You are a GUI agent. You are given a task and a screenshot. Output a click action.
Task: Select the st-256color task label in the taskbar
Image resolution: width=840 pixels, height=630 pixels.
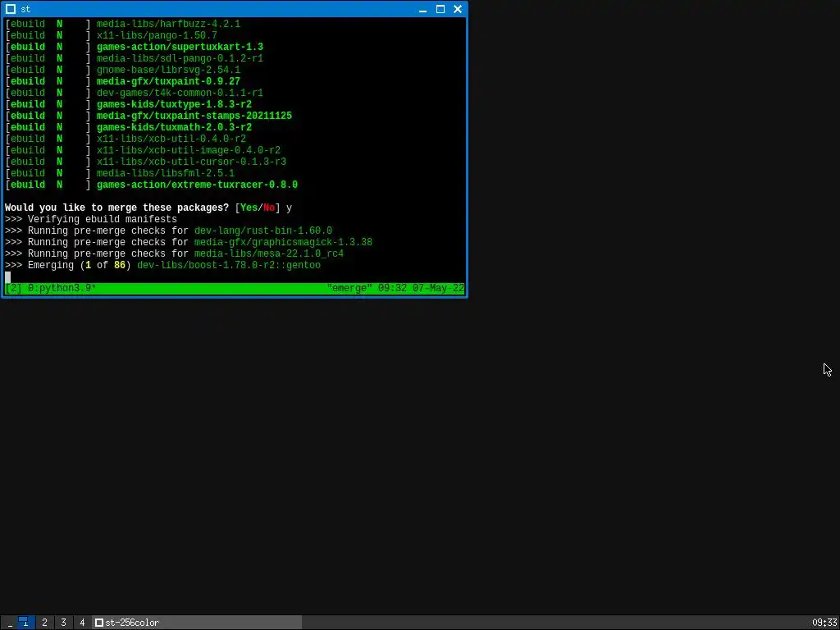point(132,623)
